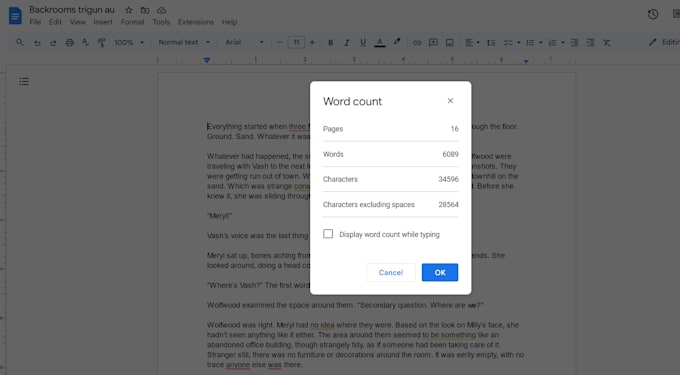This screenshot has width=680, height=375.
Task: Click the Pages value 16
Action: [x=454, y=129]
